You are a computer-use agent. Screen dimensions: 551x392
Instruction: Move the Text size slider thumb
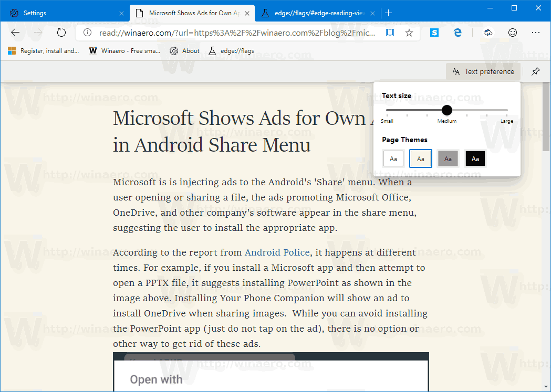tap(446, 110)
